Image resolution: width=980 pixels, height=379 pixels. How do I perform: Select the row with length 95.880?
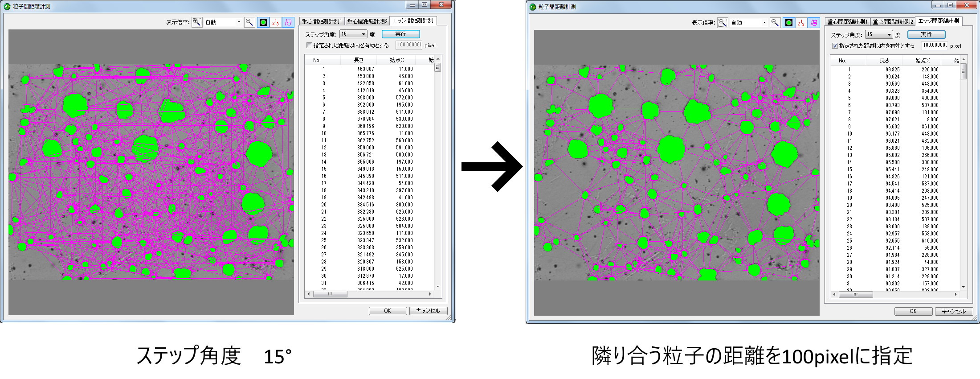[x=895, y=148]
